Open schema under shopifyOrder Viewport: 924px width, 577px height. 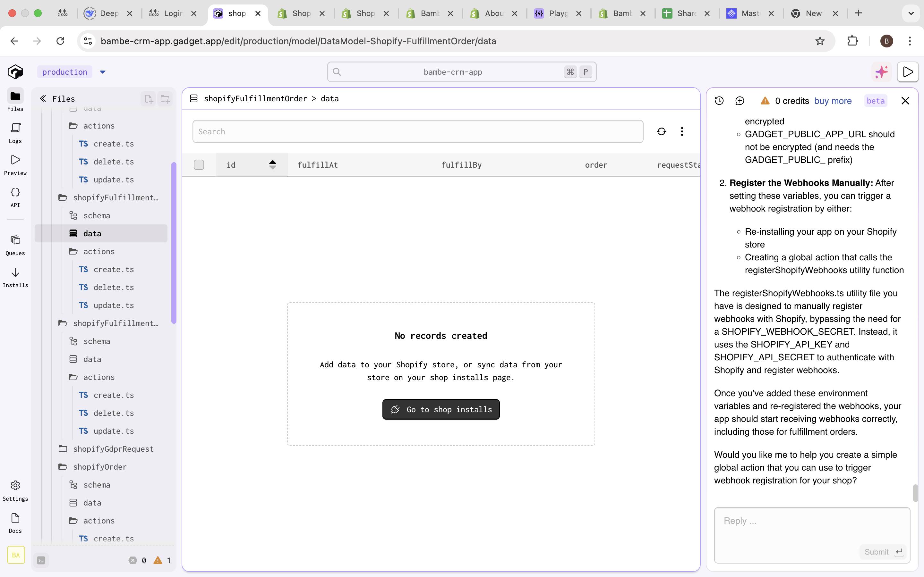click(97, 485)
